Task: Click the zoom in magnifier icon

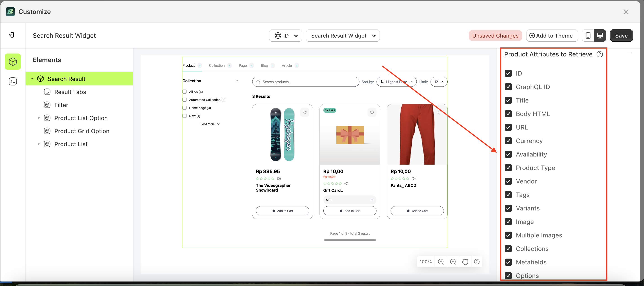Action: coord(441,262)
